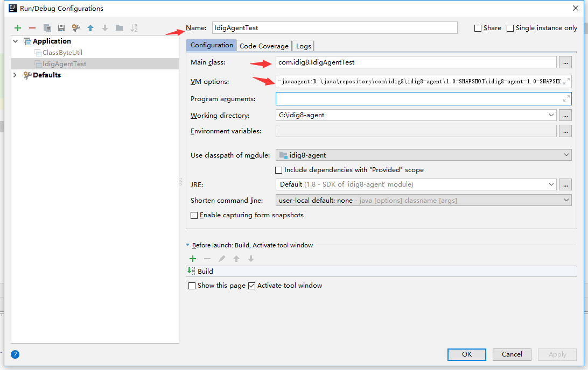Copy the selected configuration
The height and width of the screenshot is (370, 588).
47,28
